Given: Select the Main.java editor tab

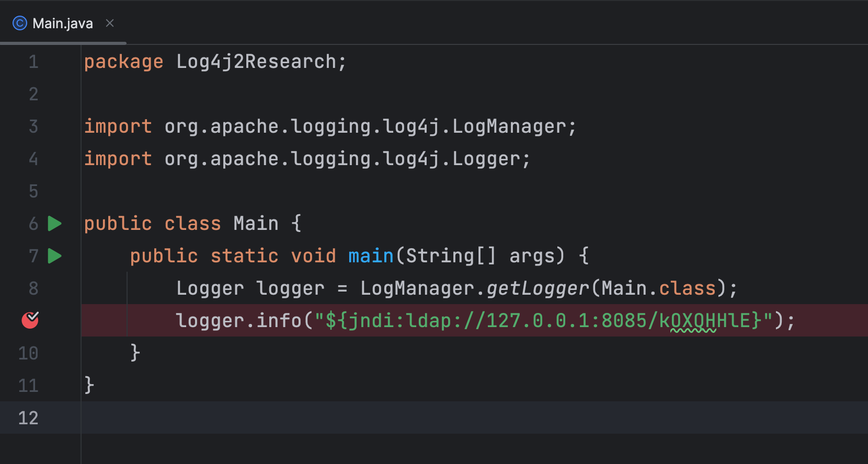Looking at the screenshot, I should pyautogui.click(x=63, y=24).
